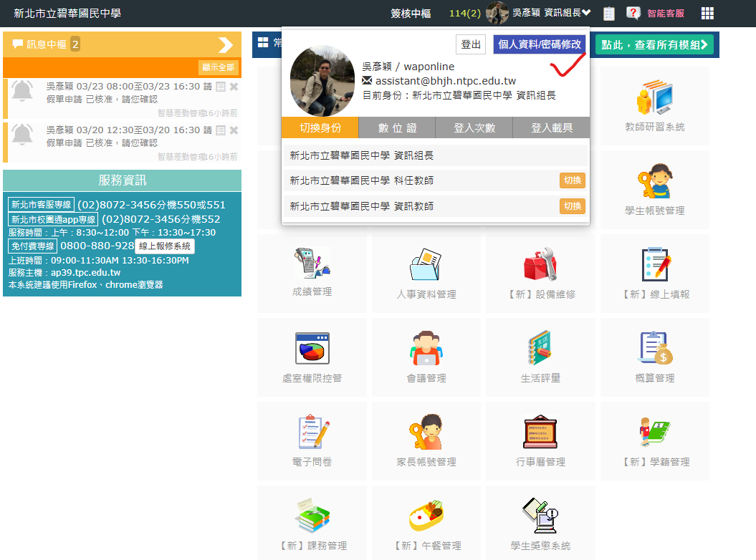Open the 【新】午餐管理 lunchbox icon
Image resolution: width=756 pixels, height=560 pixels.
426,516
